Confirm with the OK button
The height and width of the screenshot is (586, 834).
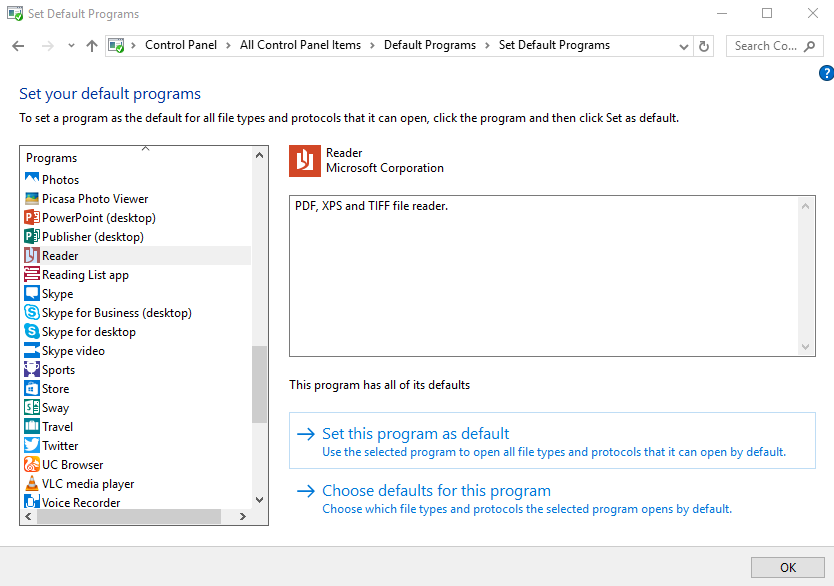[x=788, y=567]
